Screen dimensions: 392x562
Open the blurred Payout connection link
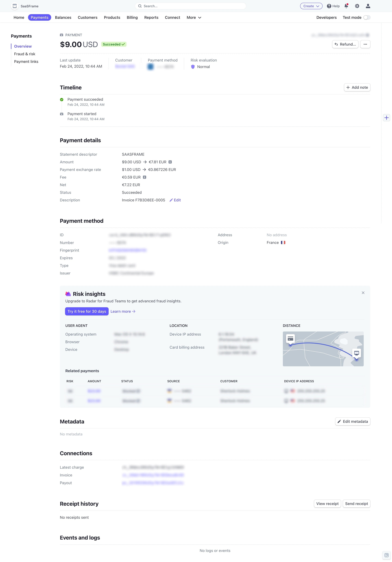tap(153, 483)
